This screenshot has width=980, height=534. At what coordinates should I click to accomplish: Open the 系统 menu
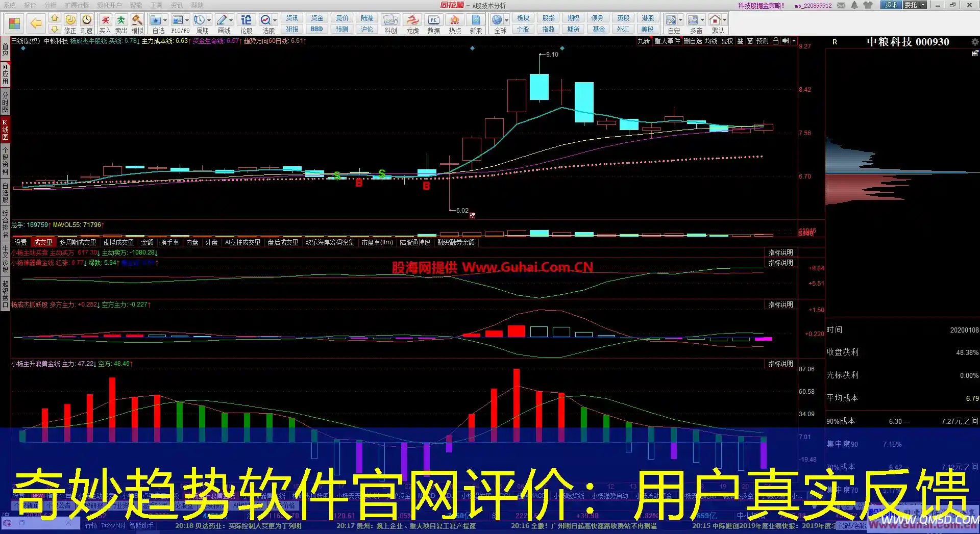click(x=10, y=5)
